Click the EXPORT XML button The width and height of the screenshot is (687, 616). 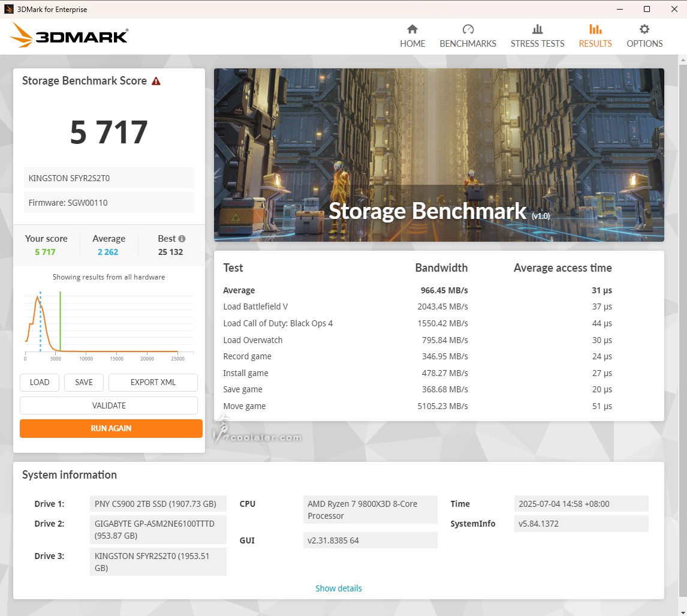(153, 382)
